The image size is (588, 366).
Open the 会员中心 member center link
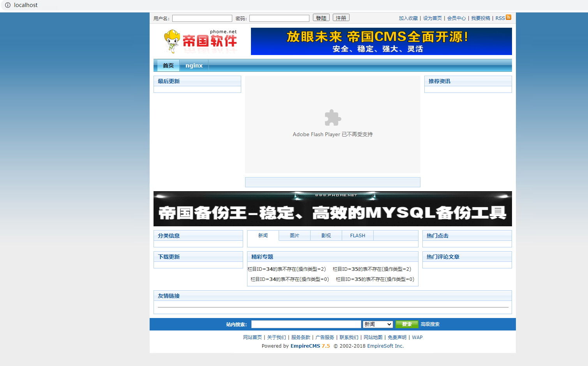456,18
